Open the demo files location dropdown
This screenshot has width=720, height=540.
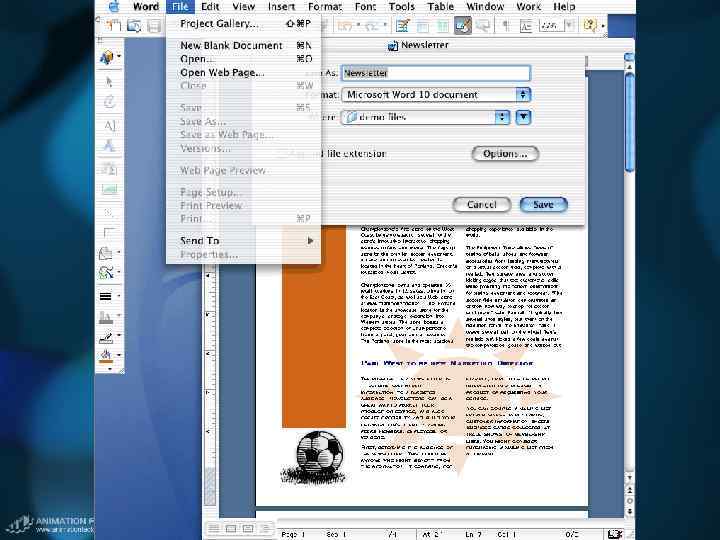click(426, 117)
